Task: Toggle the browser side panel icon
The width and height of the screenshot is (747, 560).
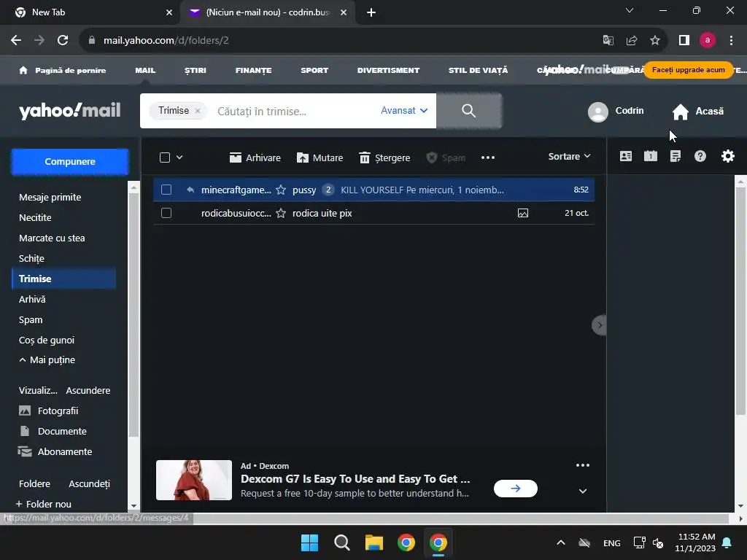Action: [684, 41]
